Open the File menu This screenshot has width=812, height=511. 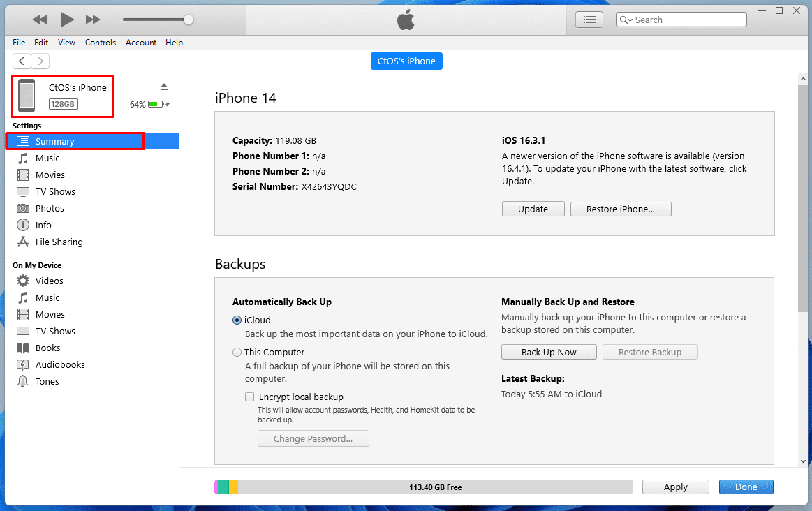19,43
